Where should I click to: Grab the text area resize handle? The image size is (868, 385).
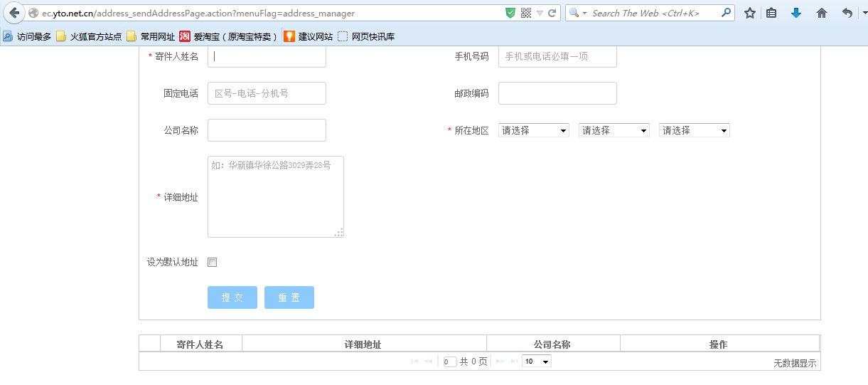click(x=339, y=232)
